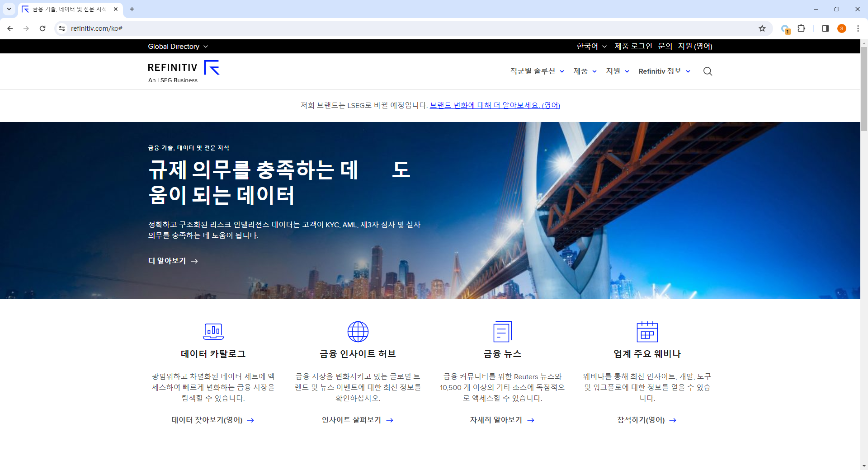Click arrow next to 더 알아보기

pos(194,261)
